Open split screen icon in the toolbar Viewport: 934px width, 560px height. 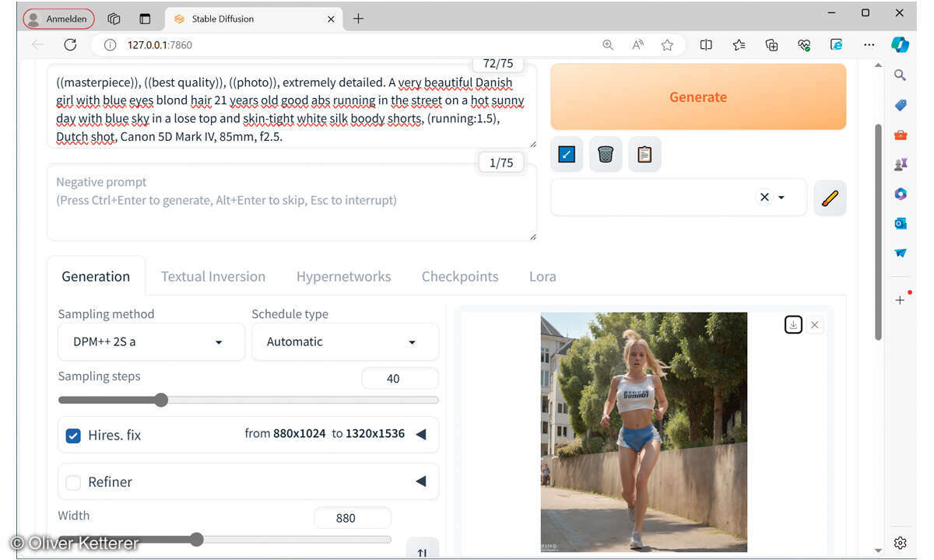tap(706, 45)
